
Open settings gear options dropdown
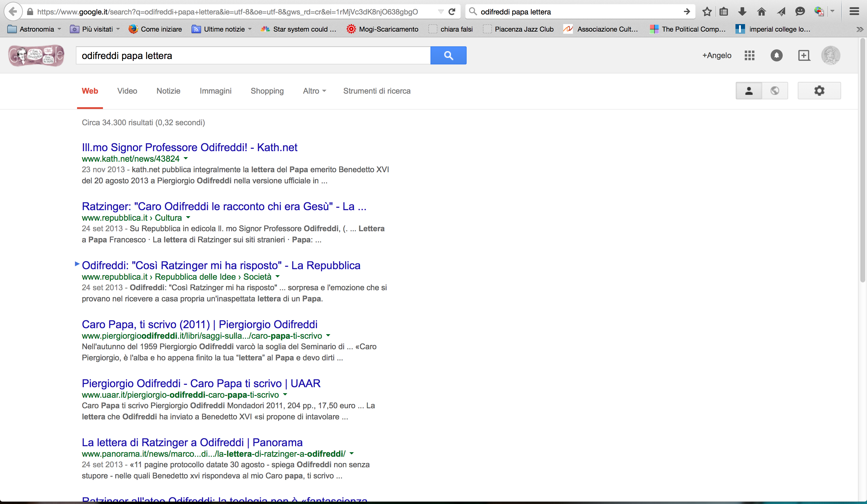pyautogui.click(x=819, y=91)
